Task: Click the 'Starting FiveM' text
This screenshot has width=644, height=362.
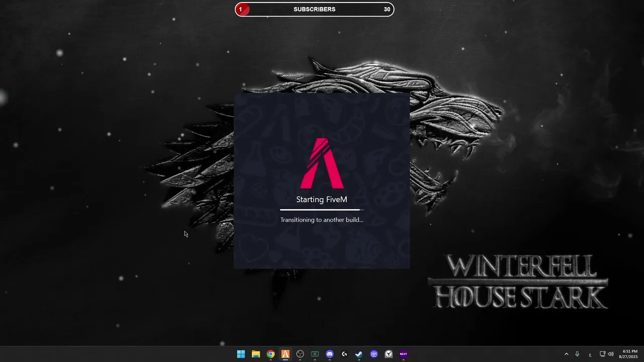Action: [x=321, y=200]
